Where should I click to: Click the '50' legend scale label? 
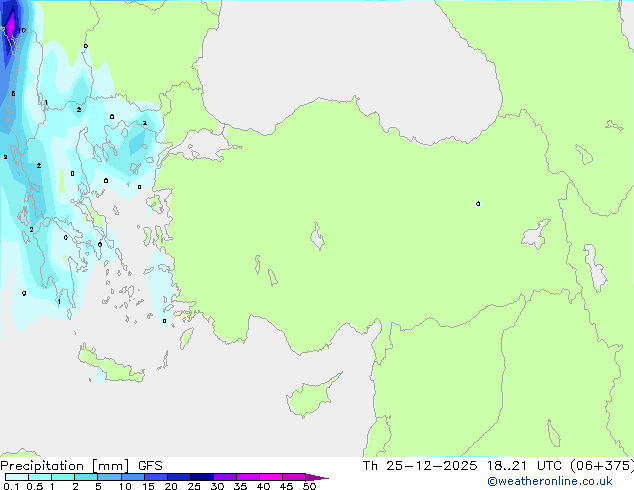coord(310,486)
